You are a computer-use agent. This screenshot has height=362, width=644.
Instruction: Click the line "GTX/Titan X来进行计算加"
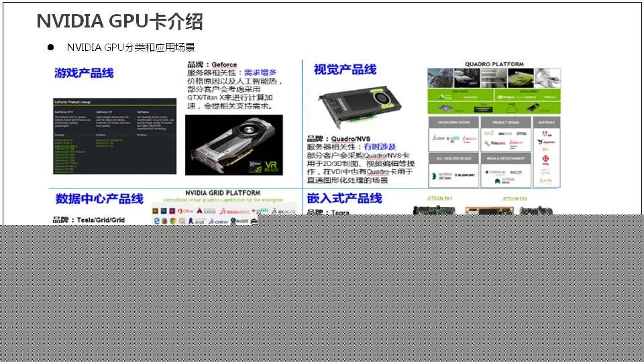(230, 97)
